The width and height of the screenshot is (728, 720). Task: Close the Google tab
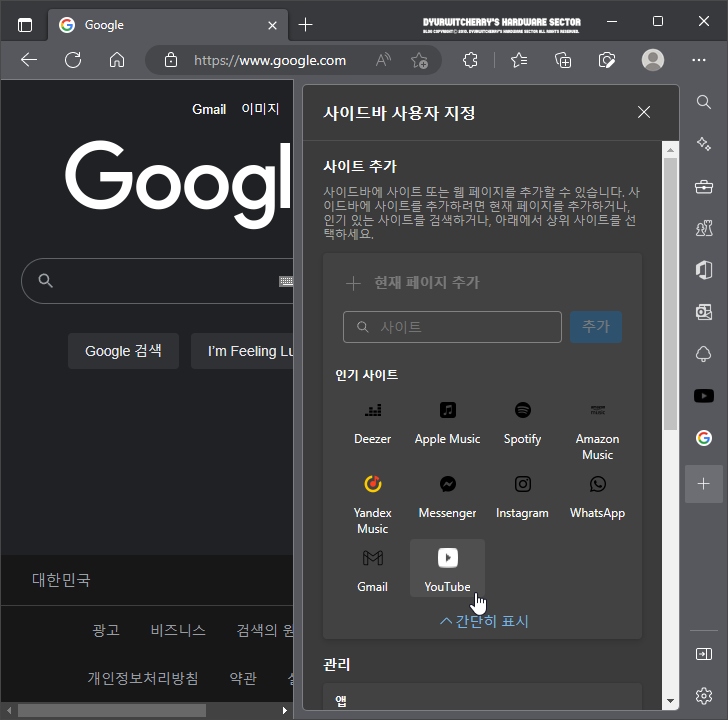(x=273, y=25)
